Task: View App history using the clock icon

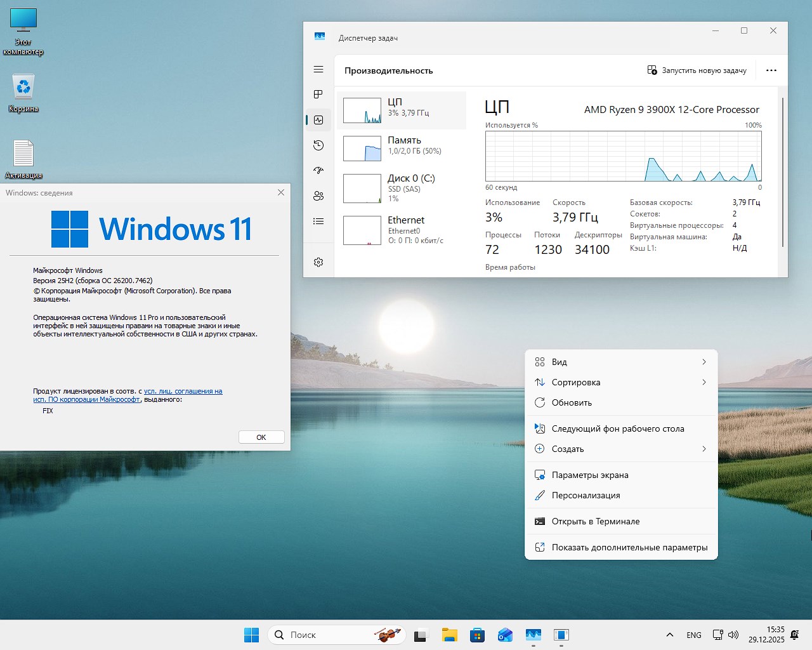Action: [318, 145]
